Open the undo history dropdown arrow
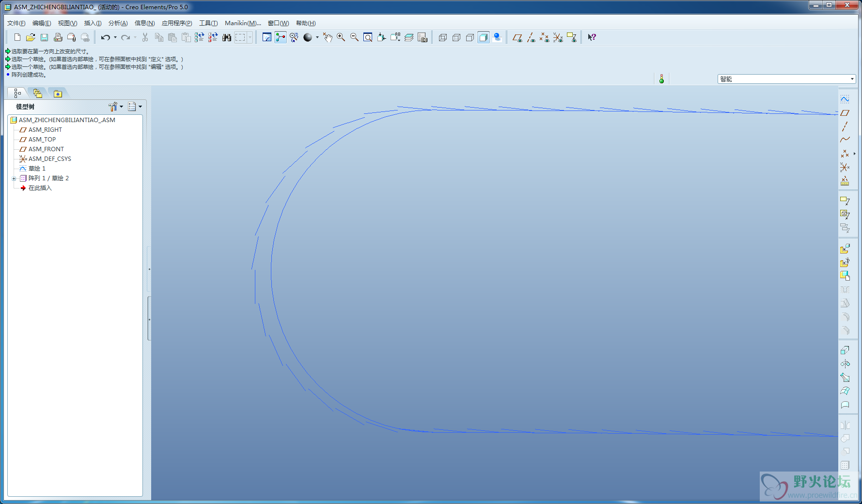The image size is (862, 504). (x=115, y=37)
